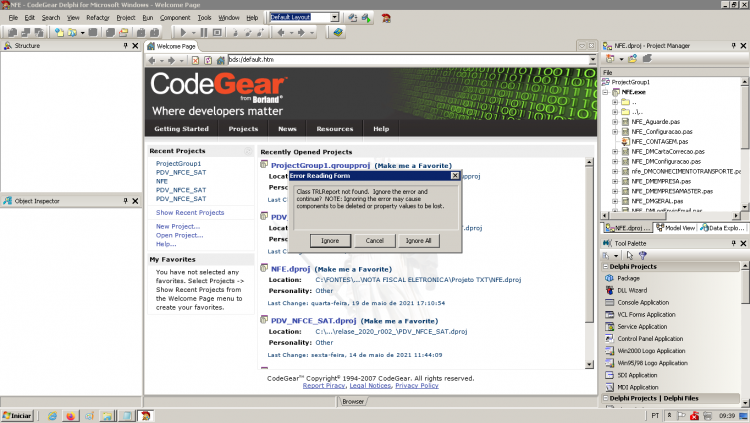Open the Tools menu

204,18
